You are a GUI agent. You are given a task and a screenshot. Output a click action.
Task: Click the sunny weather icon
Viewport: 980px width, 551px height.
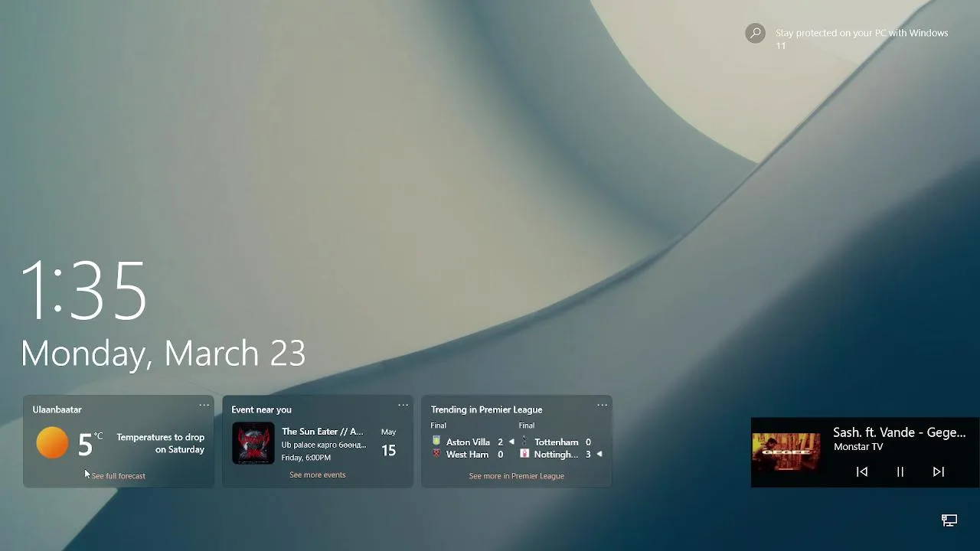(x=52, y=443)
